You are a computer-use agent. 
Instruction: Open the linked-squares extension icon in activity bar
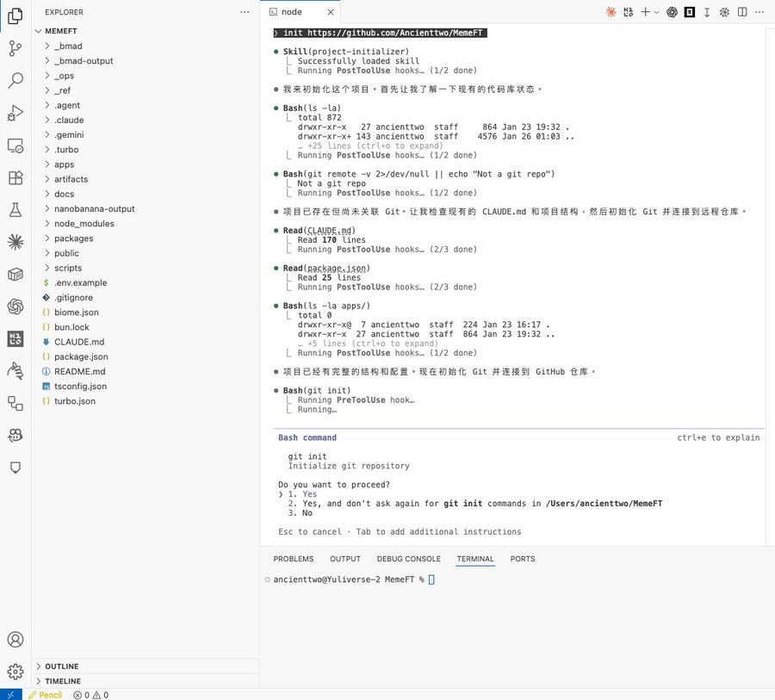point(15,404)
